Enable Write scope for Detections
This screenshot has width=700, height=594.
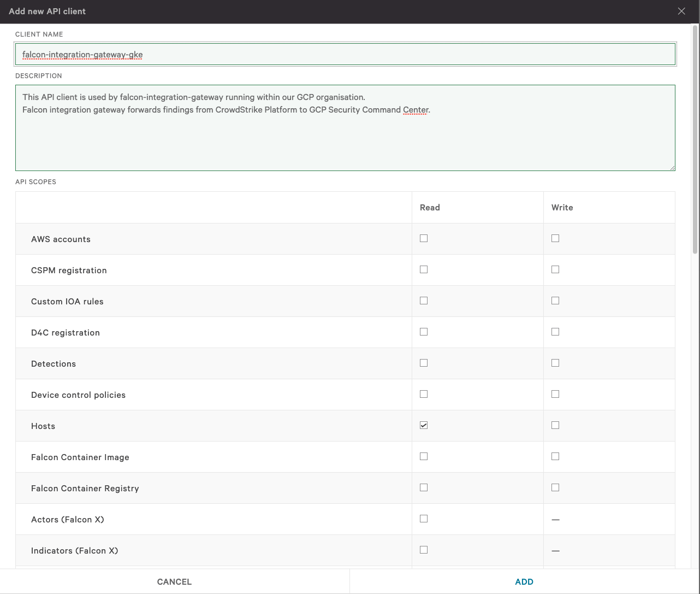click(555, 363)
